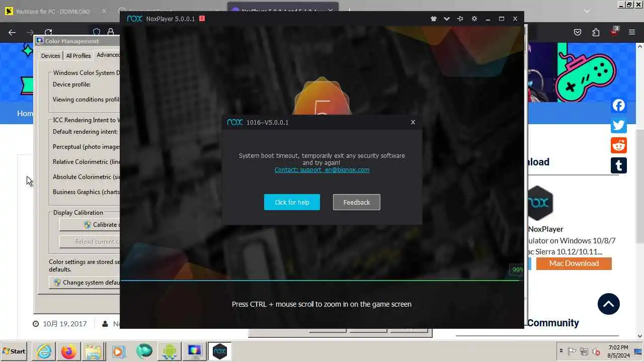The image size is (644, 362).
Task: Open the clock showing 7:02 PM
Action: [x=618, y=351]
